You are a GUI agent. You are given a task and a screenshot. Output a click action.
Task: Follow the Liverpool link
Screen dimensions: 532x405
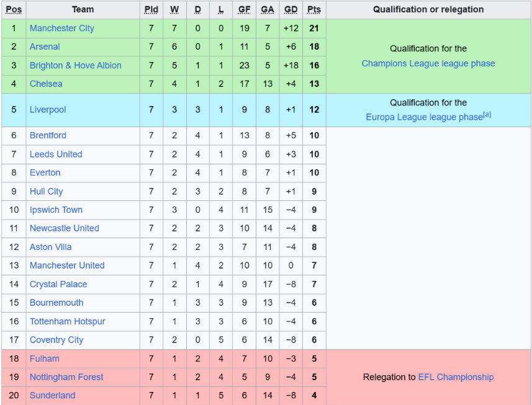coord(48,110)
